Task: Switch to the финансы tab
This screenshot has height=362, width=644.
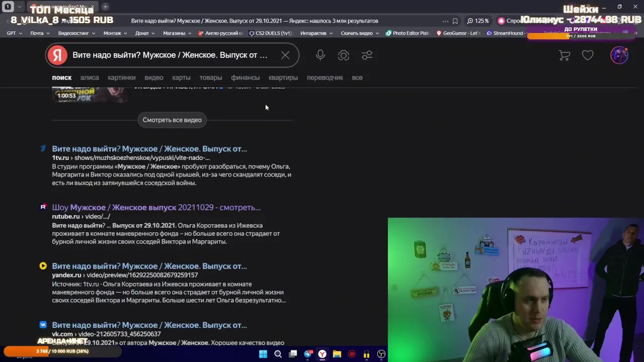Action: (246, 77)
